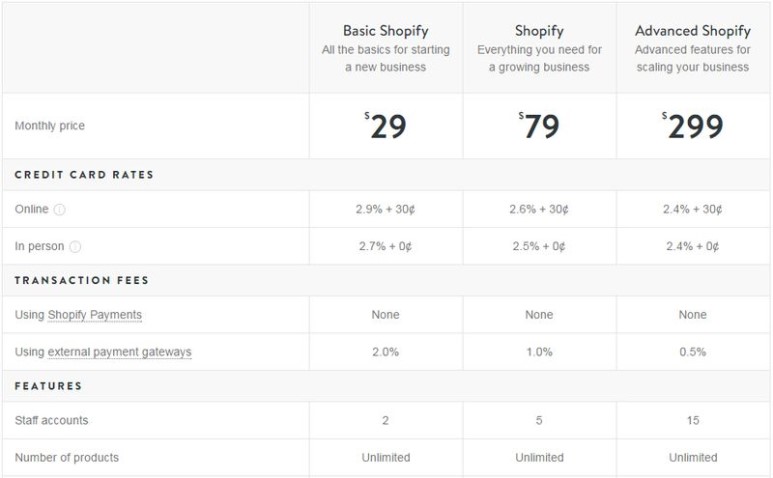The width and height of the screenshot is (773, 478).
Task: Click the Basic Shopify 2.9% + 30¢ online rate
Action: (x=385, y=210)
